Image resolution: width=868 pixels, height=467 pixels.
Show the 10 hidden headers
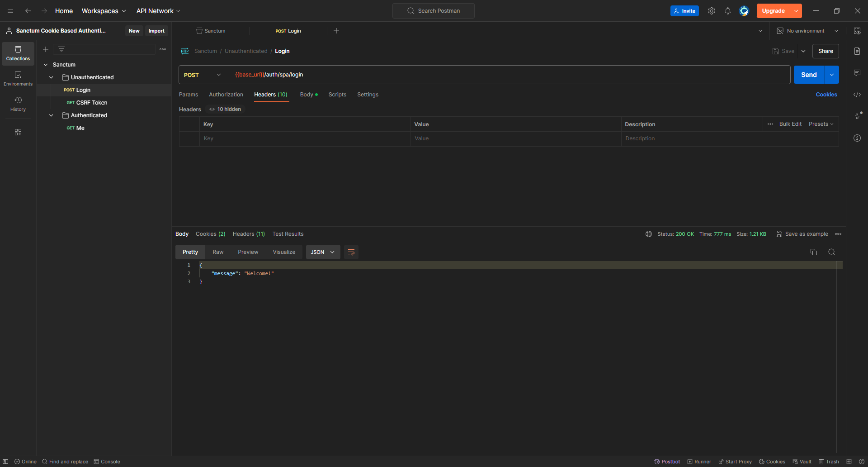225,109
